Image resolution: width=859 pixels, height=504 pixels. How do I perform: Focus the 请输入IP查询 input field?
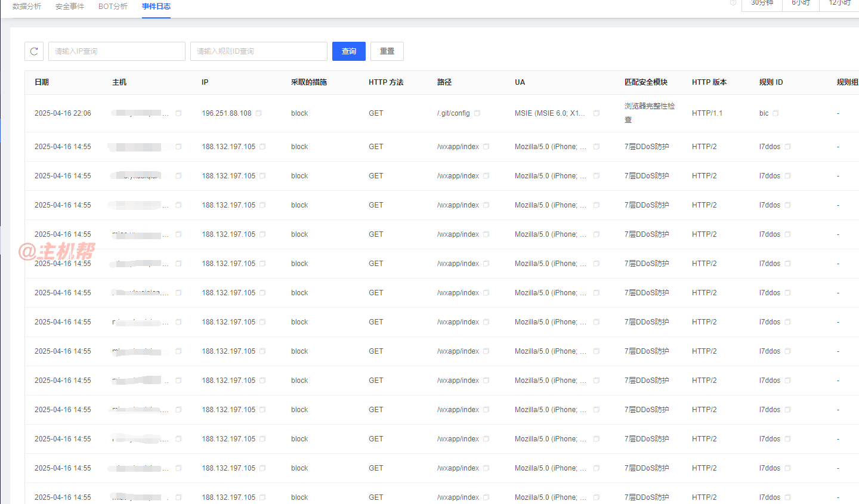(x=117, y=51)
